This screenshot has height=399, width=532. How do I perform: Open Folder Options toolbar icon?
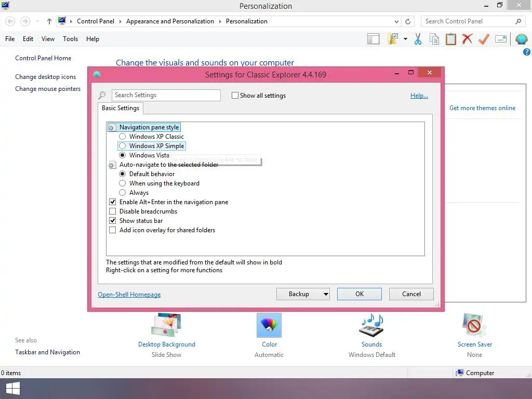coord(393,39)
